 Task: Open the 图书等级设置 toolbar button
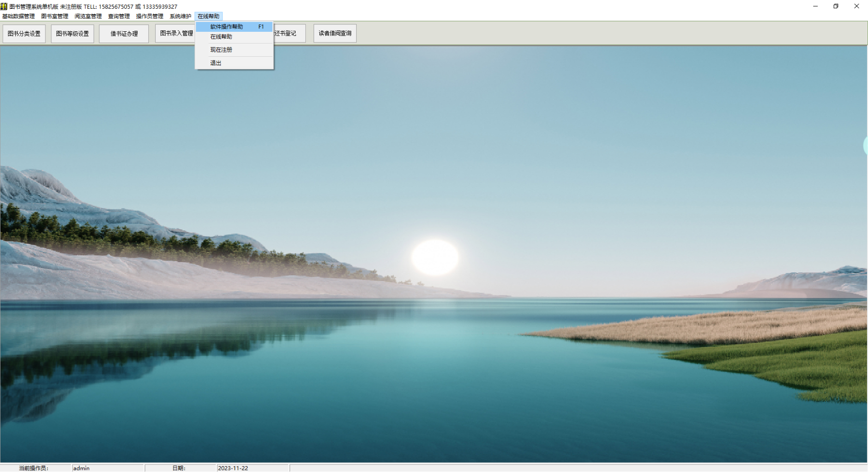(72, 34)
